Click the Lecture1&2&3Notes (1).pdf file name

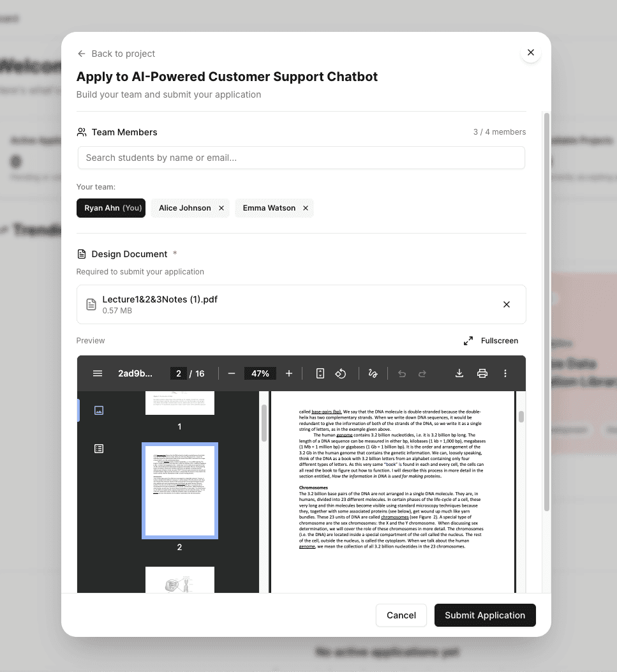160,299
